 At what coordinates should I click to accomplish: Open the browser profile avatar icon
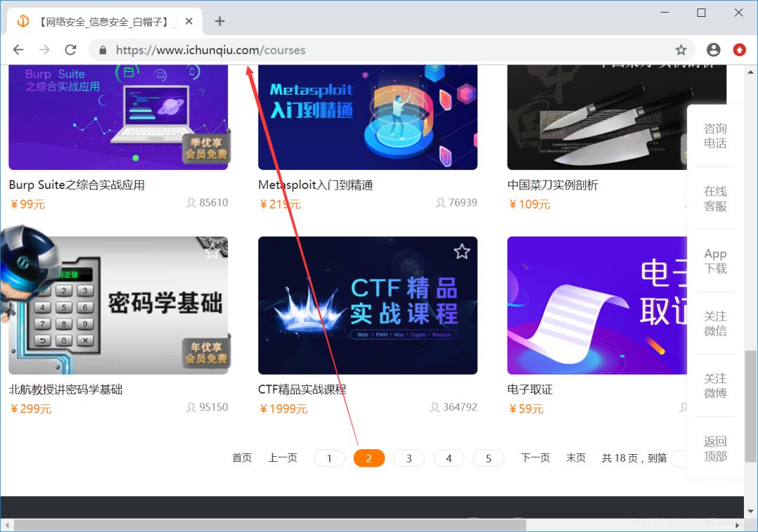tap(713, 50)
